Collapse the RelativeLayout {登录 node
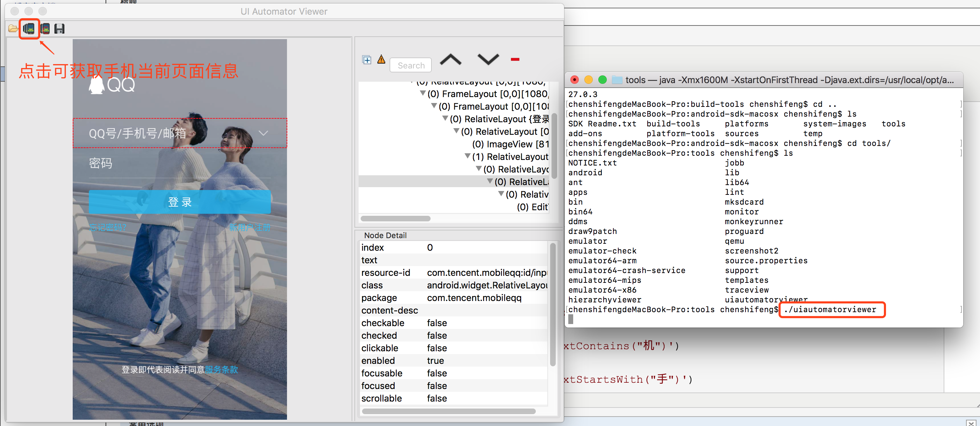The width and height of the screenshot is (980, 426). 446,119
